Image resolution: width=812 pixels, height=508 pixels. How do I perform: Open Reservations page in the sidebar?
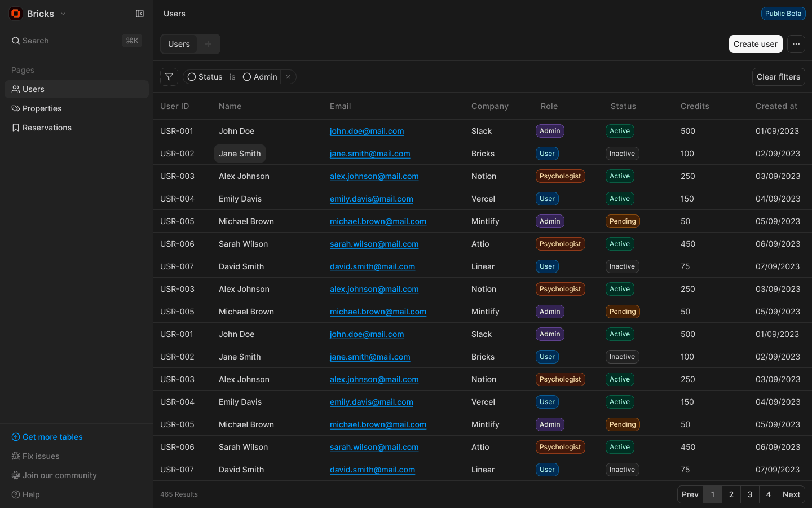click(47, 128)
